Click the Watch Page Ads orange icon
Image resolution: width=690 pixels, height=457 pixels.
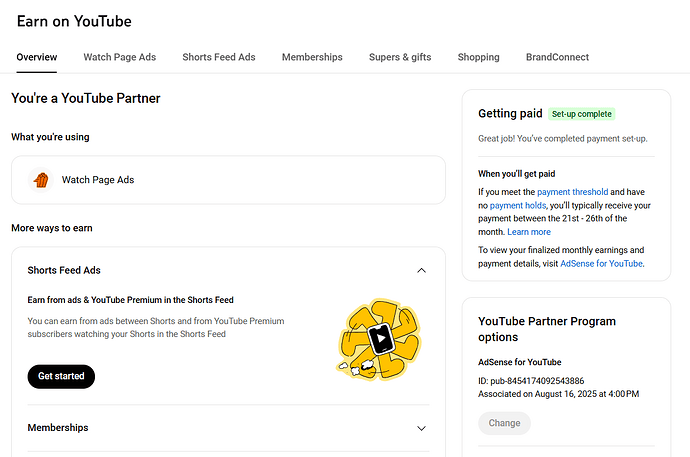point(41,180)
